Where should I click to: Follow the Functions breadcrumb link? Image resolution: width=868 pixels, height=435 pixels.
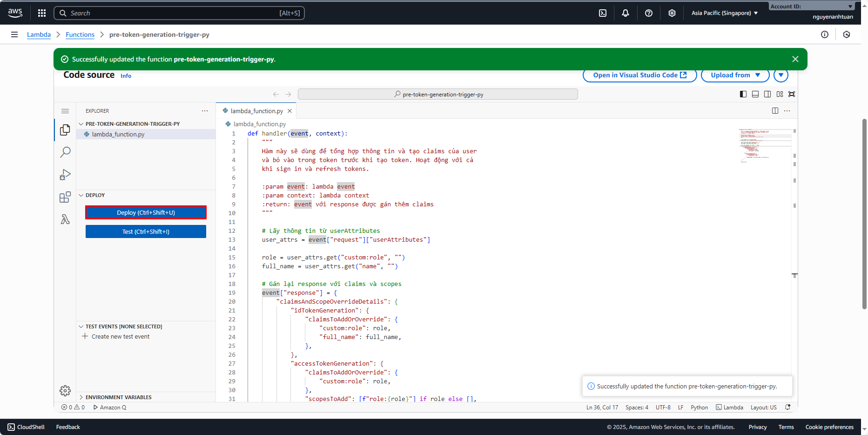(x=80, y=34)
